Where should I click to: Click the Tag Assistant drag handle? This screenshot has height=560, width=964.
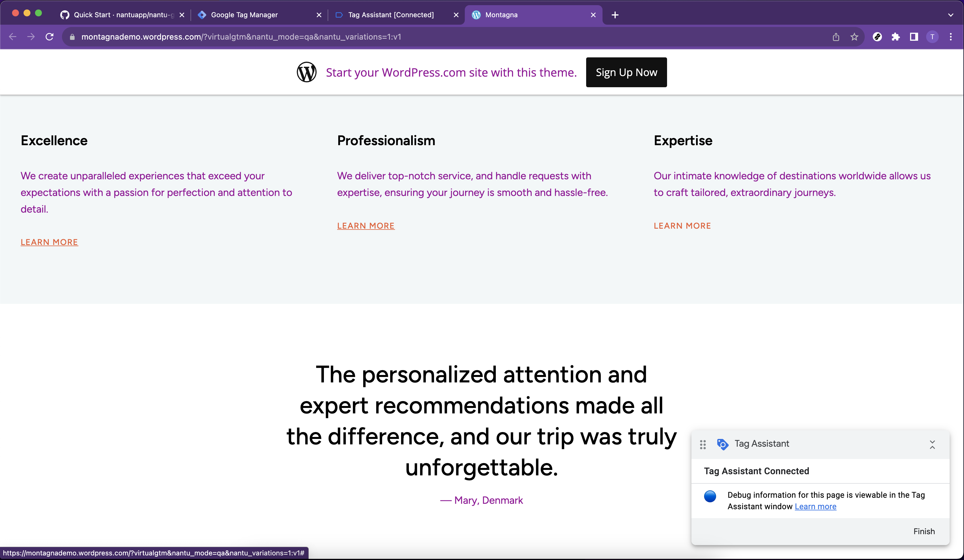[703, 444]
